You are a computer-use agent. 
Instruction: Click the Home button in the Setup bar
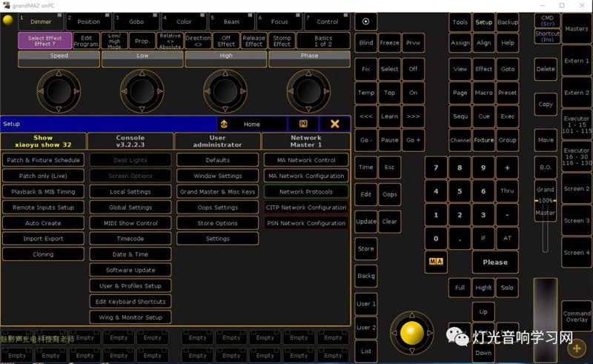click(x=252, y=124)
